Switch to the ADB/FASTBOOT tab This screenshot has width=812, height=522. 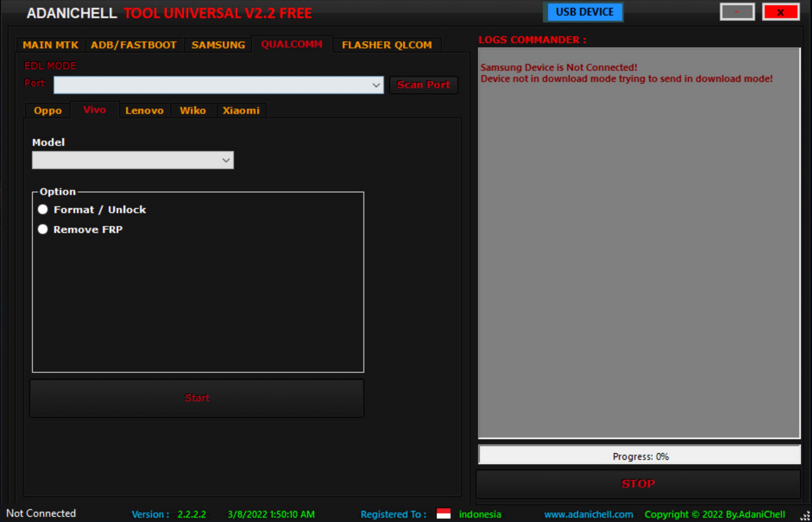coord(134,45)
